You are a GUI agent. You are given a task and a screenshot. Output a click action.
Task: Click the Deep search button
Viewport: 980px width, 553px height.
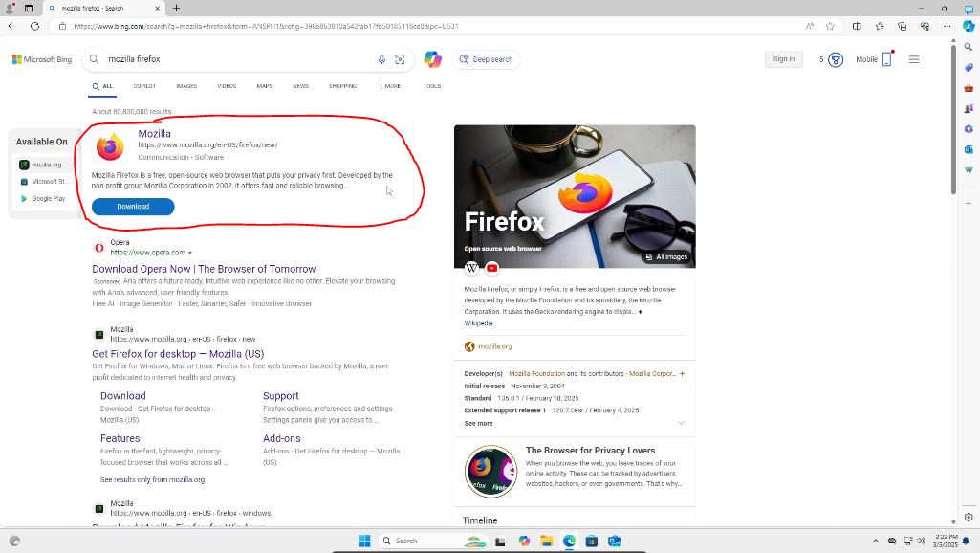point(487,59)
